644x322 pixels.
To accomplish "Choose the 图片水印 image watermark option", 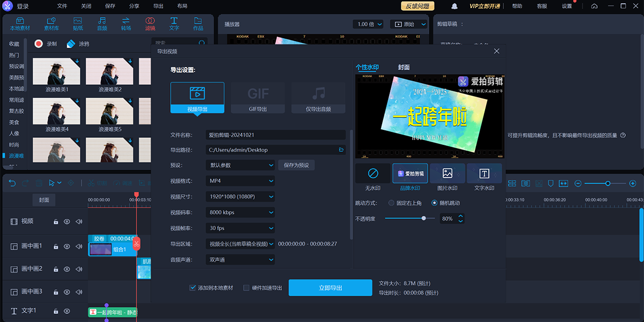I will point(447,174).
